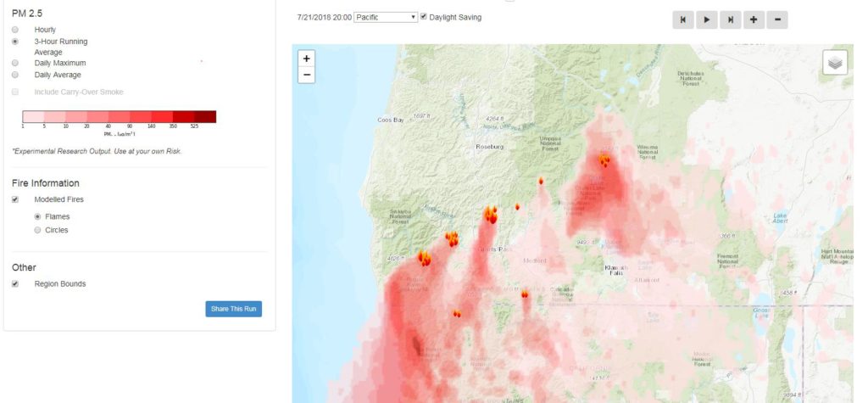Open the map layers switcher
This screenshot has width=868, height=403.
[x=834, y=63]
